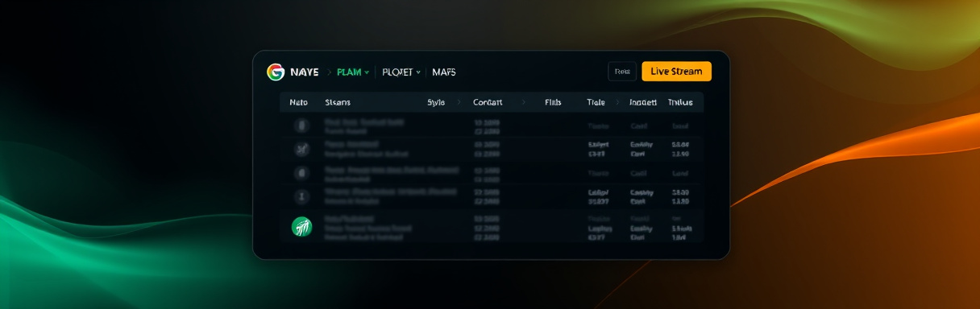980x309 pixels.
Task: Sort by the Style column header
Action: (x=436, y=103)
